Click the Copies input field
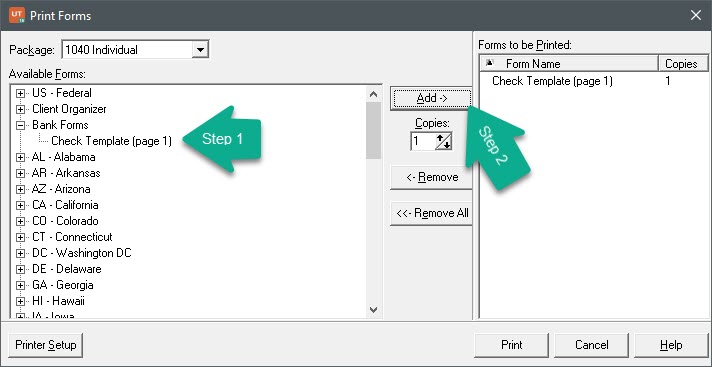The height and width of the screenshot is (367, 712). point(423,141)
